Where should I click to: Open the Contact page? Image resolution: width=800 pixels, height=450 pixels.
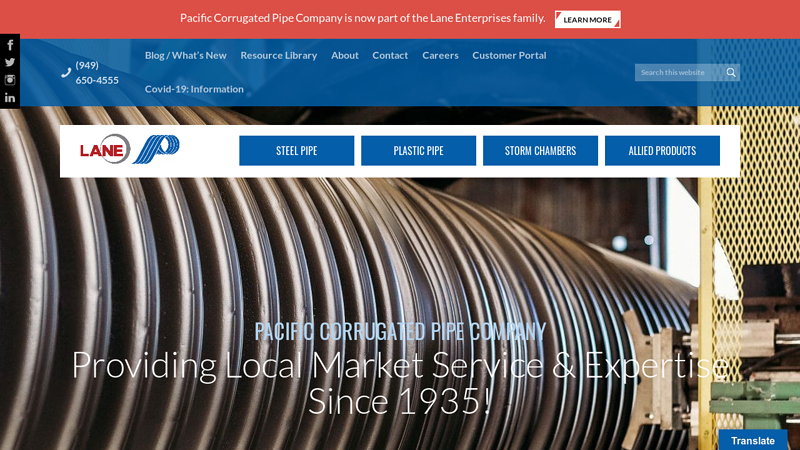(x=390, y=55)
